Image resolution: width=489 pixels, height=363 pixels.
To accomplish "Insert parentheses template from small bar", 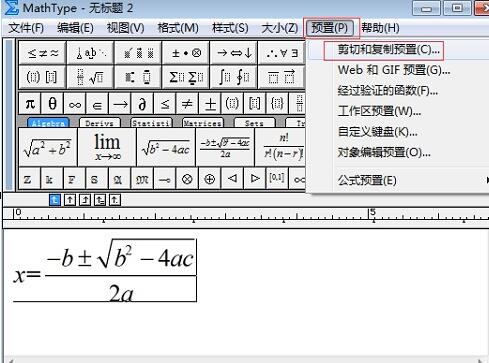I will point(232,104).
